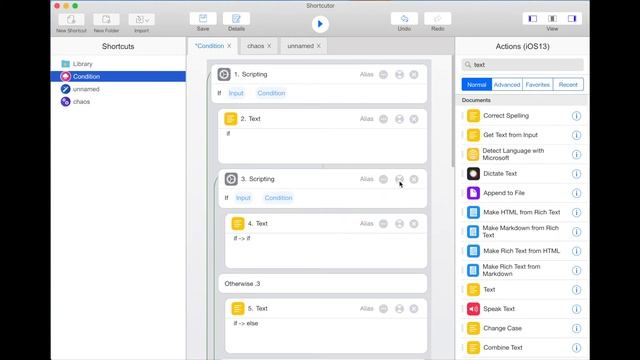Close the unnamed tab with its X
The width and height of the screenshot is (640, 360).
coord(318,46)
